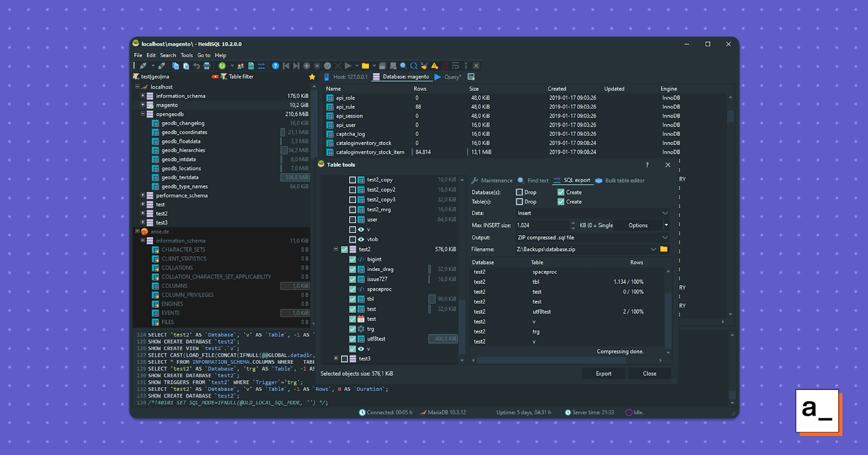Untick the bigint item under test2
This screenshot has width=868, height=455.
pyautogui.click(x=352, y=259)
